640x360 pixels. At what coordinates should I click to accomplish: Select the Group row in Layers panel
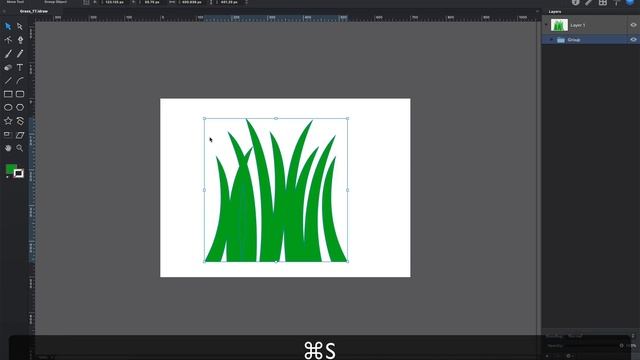point(591,40)
